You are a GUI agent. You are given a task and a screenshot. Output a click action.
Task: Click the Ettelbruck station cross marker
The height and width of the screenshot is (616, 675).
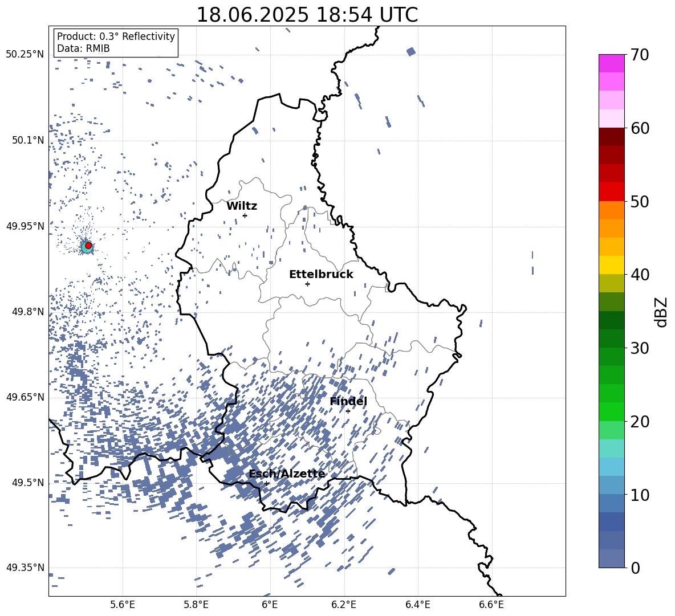pyautogui.click(x=307, y=284)
